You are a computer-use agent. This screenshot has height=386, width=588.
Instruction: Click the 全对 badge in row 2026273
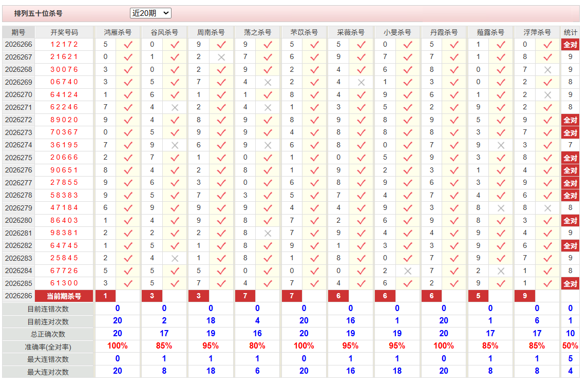[x=570, y=132]
